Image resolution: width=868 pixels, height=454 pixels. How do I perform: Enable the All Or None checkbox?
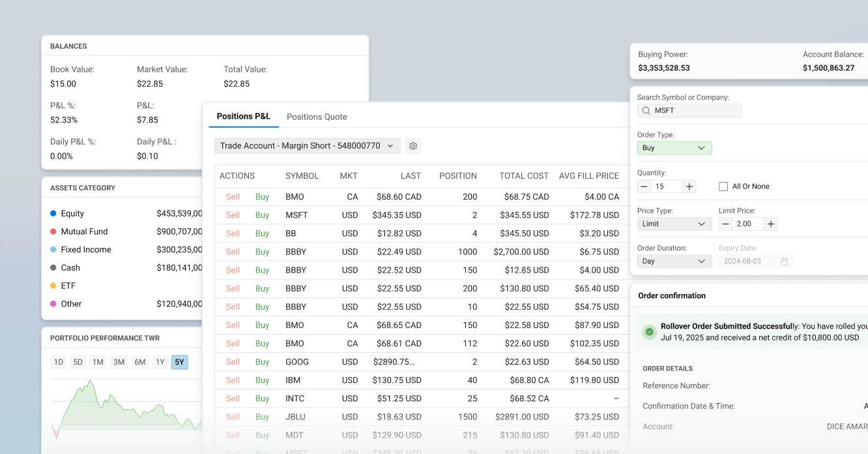coord(723,186)
